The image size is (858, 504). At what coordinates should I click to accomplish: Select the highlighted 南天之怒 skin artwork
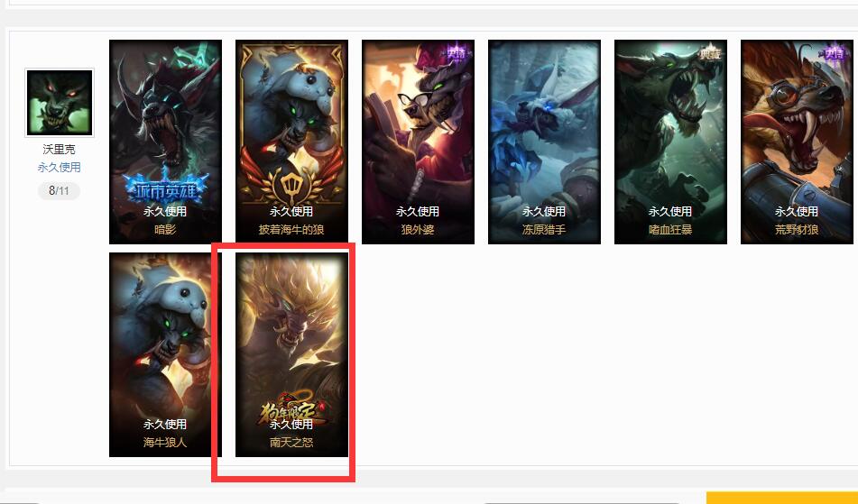[291, 354]
